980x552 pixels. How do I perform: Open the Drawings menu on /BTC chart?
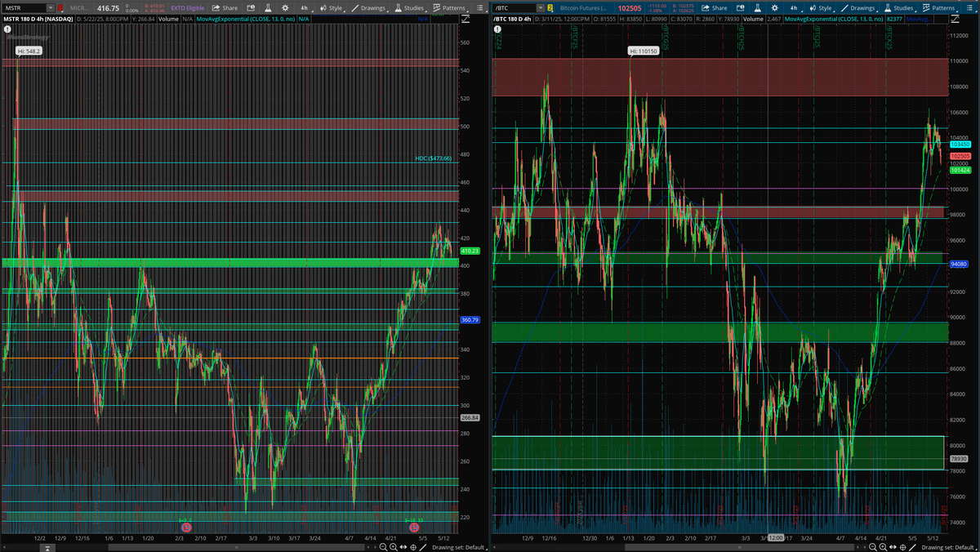[x=859, y=8]
